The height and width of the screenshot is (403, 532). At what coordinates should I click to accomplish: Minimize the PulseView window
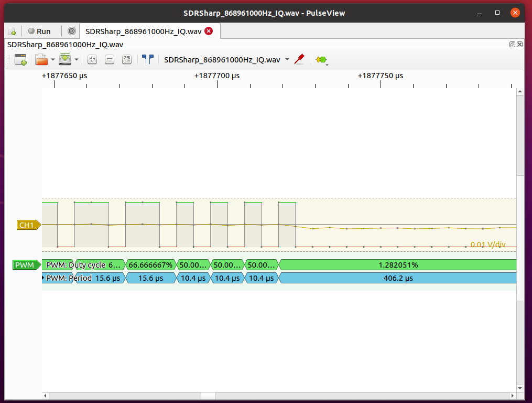point(480,13)
